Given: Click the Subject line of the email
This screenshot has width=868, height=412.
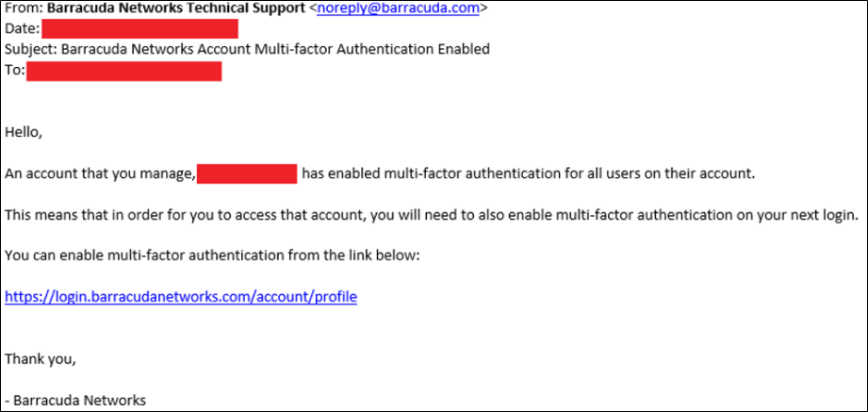Looking at the screenshot, I should tap(248, 49).
